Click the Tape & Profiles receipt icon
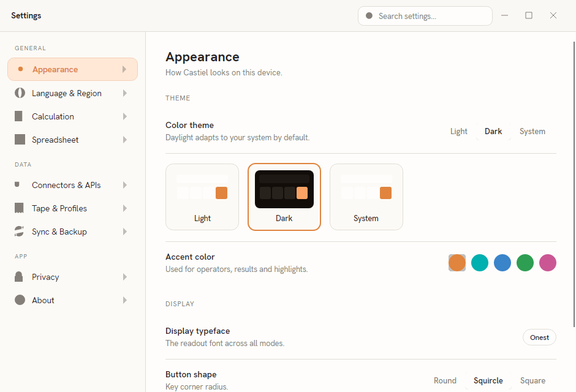Viewport: 576px width, 392px height. point(19,208)
